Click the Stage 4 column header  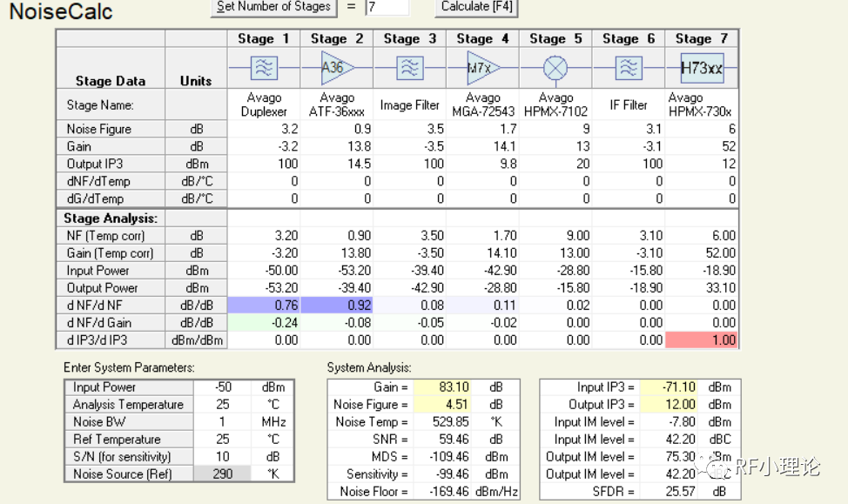click(x=482, y=38)
